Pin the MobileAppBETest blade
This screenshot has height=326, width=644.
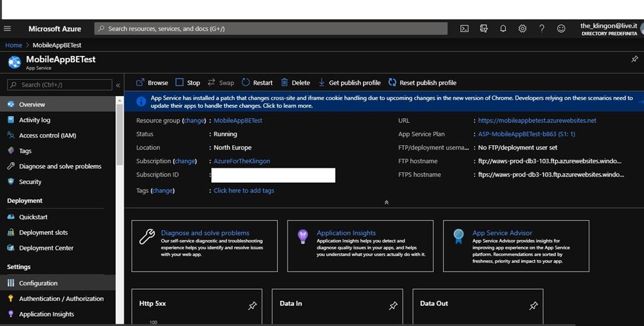coord(635,59)
